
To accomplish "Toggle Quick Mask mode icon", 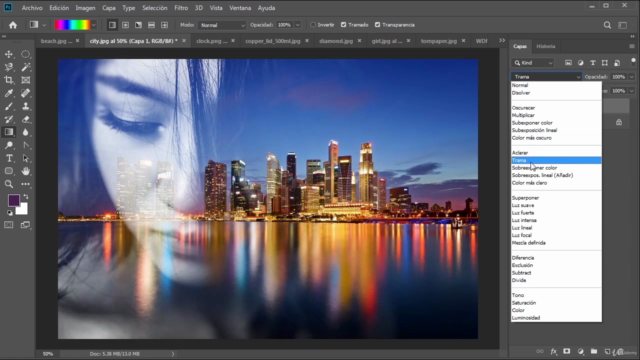I will coord(9,225).
